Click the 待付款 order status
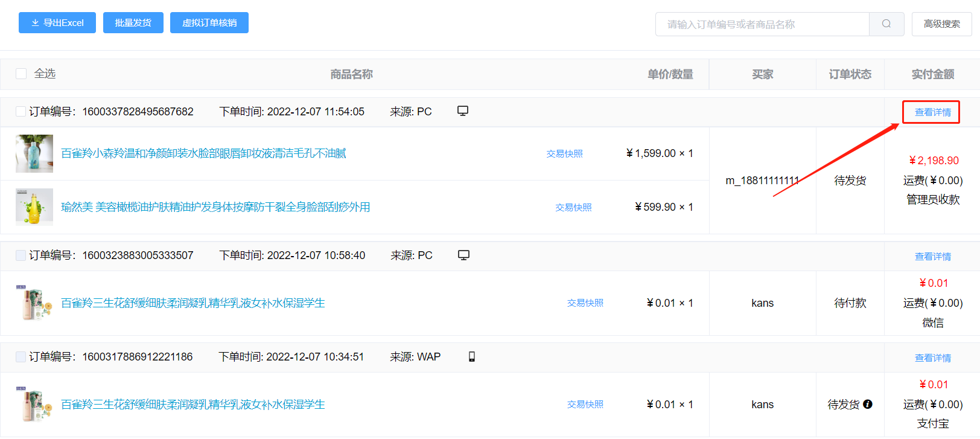This screenshot has width=980, height=439. click(850, 303)
